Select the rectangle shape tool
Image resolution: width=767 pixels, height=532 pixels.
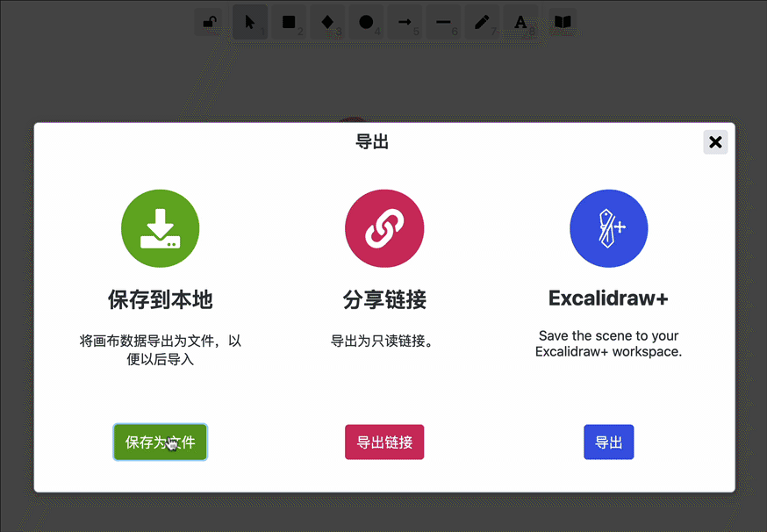(x=289, y=22)
